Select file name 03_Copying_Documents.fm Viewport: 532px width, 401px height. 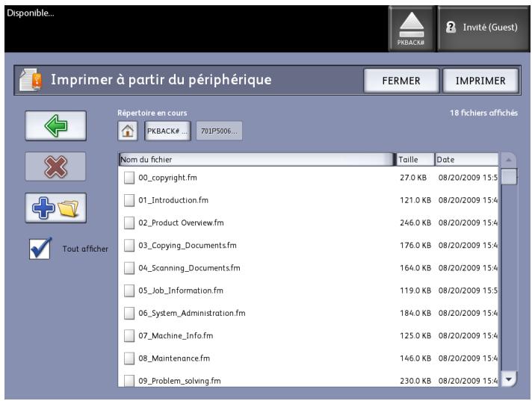(x=188, y=246)
